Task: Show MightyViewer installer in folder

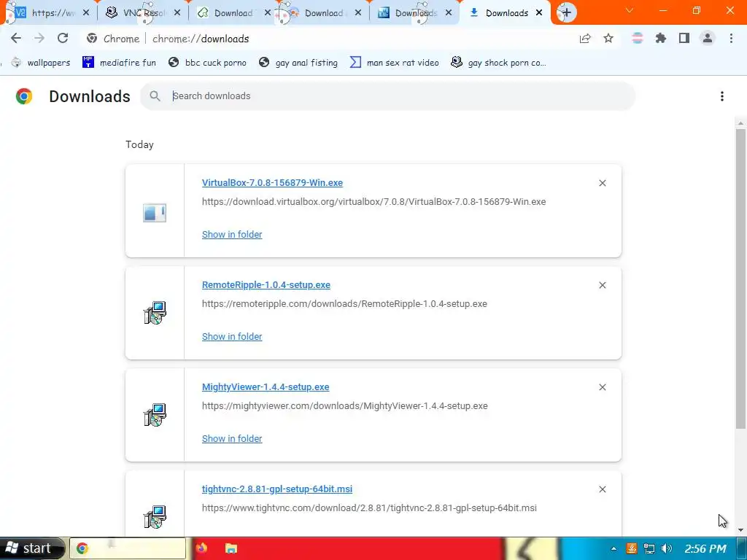Action: pyautogui.click(x=232, y=438)
